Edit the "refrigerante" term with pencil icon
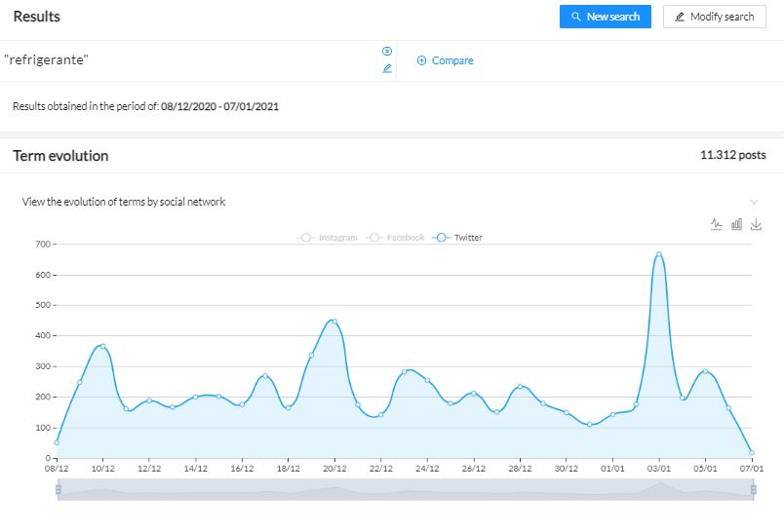Viewport: 784px width, 532px height. coord(387,68)
